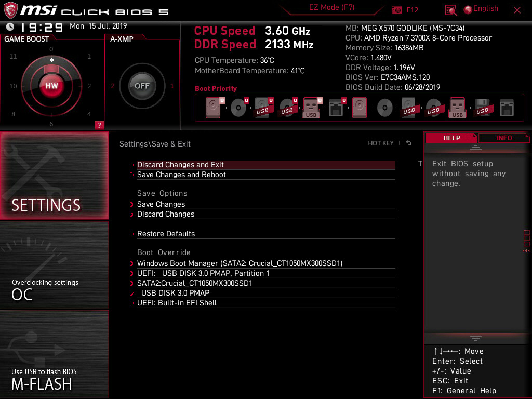
Task: Click the BIOS Ver: E7C34AMS.120 text
Action: [x=388, y=77]
